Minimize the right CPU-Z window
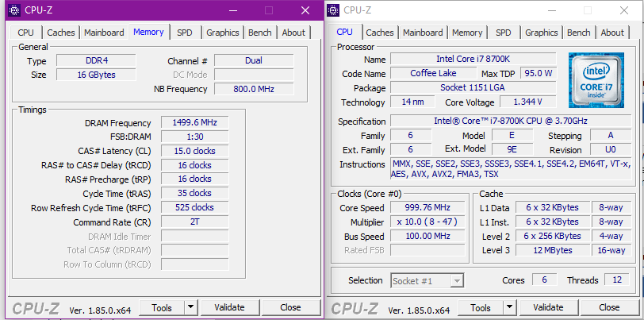The width and height of the screenshot is (644, 320). coord(551,10)
